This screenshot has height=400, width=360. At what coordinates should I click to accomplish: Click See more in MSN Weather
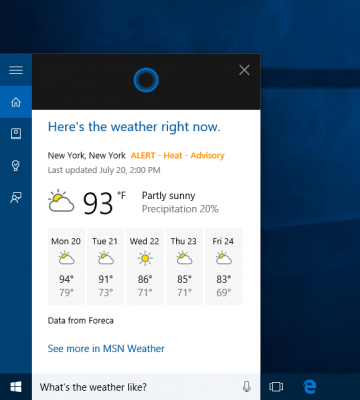[106, 349]
